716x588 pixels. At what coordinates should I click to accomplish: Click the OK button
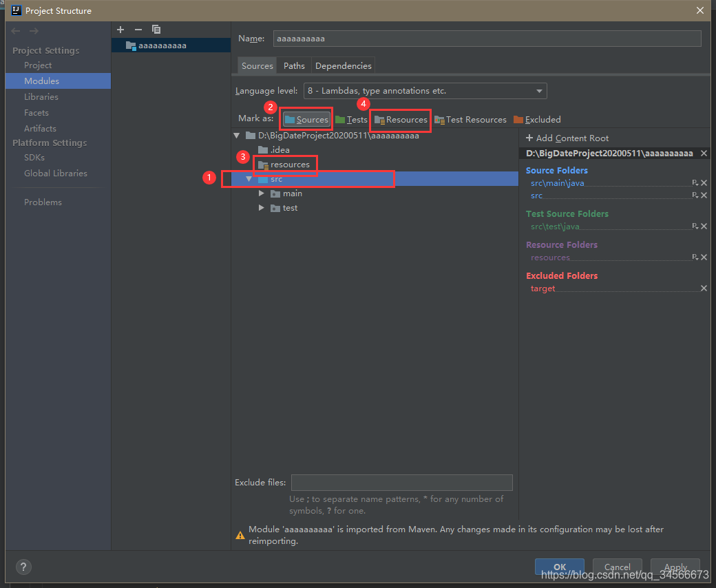tap(559, 567)
